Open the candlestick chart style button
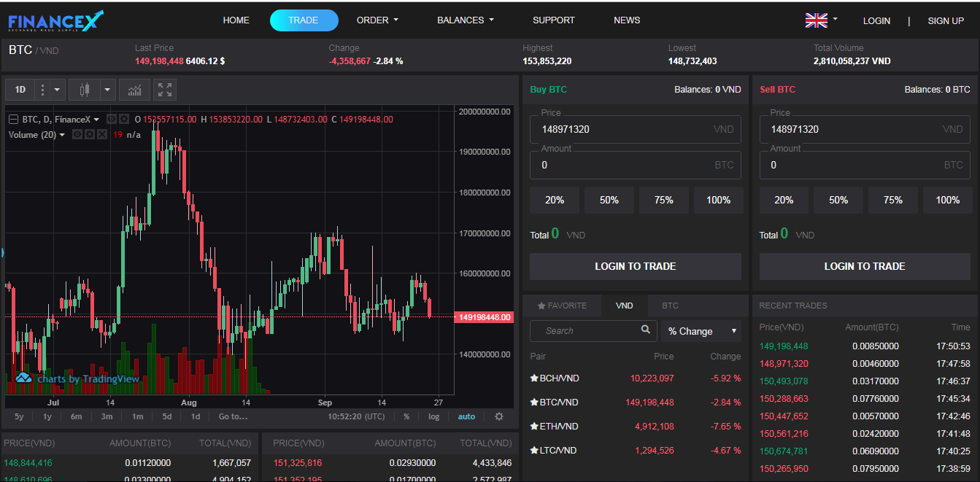This screenshot has width=980, height=482. (x=85, y=90)
